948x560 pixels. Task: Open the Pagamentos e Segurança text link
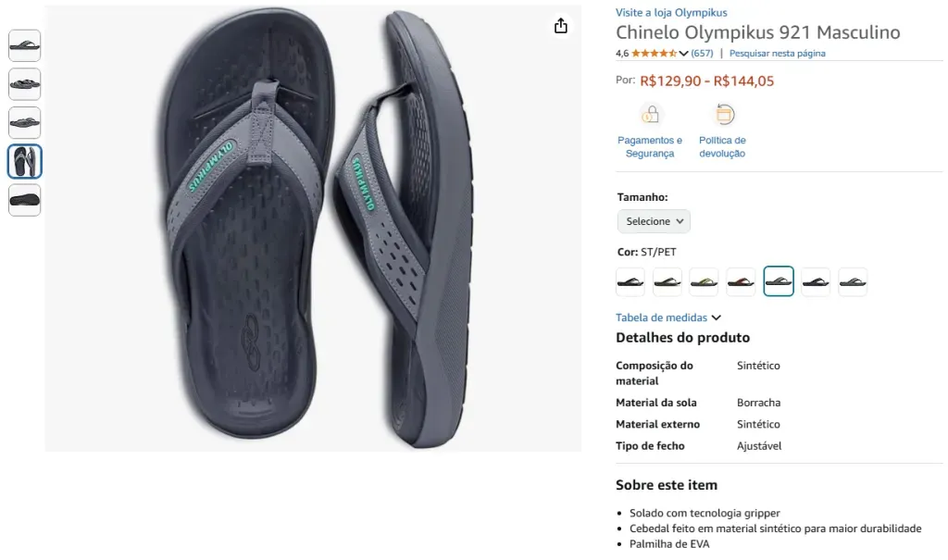coord(650,147)
